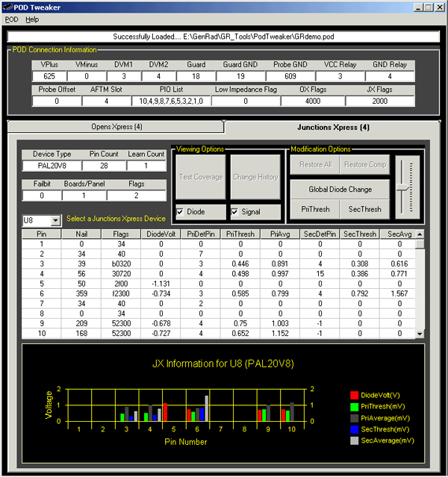
Task: Click the Modification Options vertical slider thumb
Action: click(402, 187)
